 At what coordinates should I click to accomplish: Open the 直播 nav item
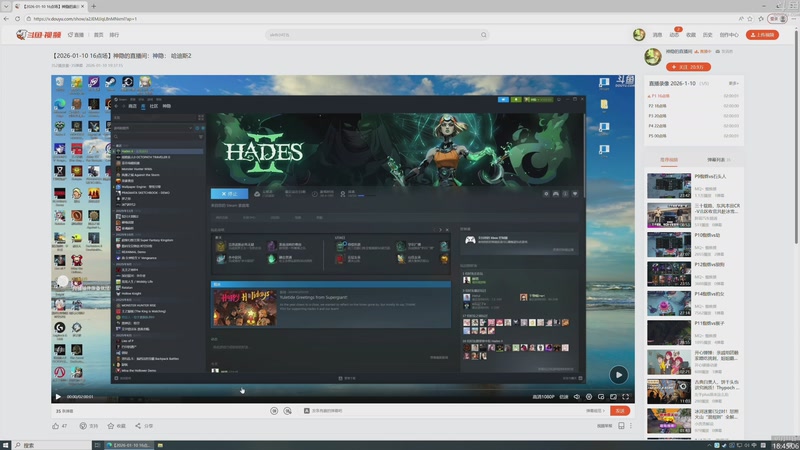tap(76, 35)
